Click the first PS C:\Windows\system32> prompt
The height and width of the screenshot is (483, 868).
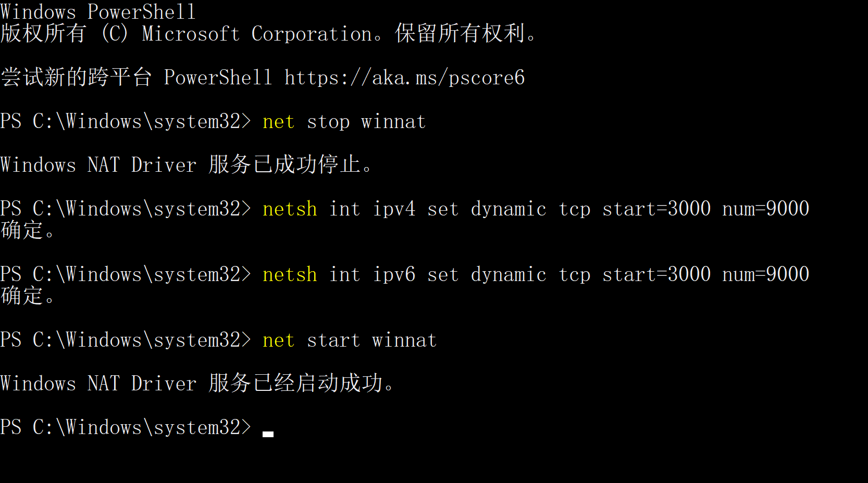pos(126,122)
